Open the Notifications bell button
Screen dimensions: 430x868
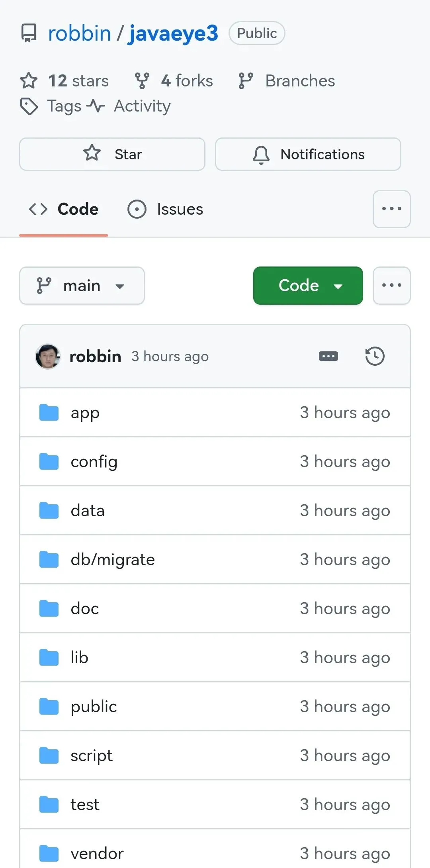click(308, 154)
